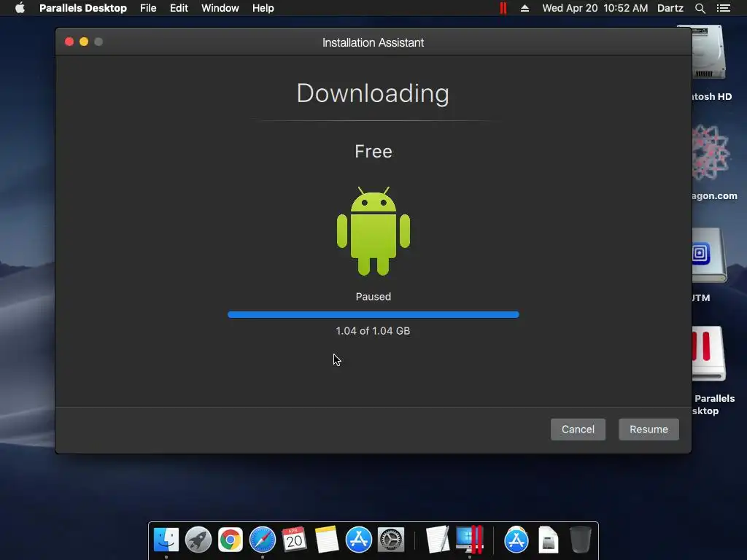Open the App Store beside Notes in Dock
The width and height of the screenshot is (747, 560).
(x=358, y=540)
